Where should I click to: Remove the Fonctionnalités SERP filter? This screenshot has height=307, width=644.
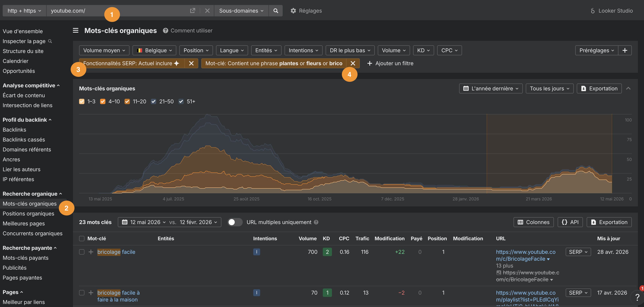(x=191, y=63)
